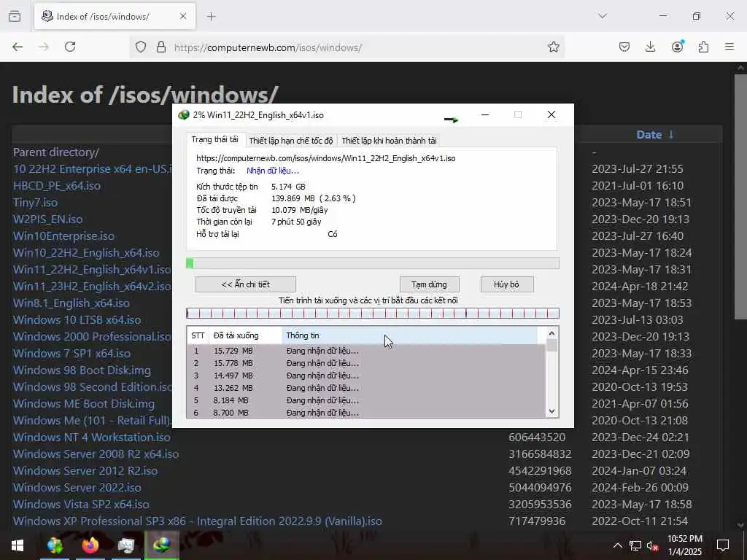747x560 pixels.
Task: Open Firefox extensions puzzle icon
Action: coord(703,47)
